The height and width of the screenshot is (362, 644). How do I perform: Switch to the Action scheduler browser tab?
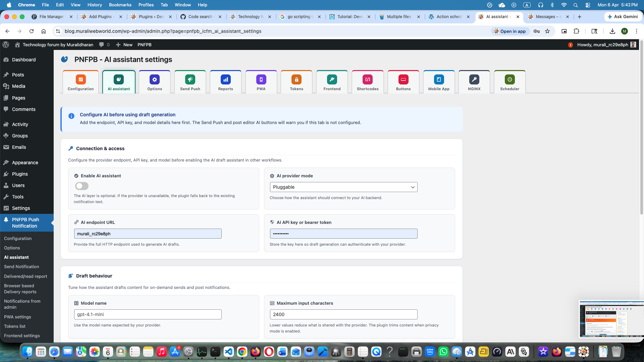point(449,17)
